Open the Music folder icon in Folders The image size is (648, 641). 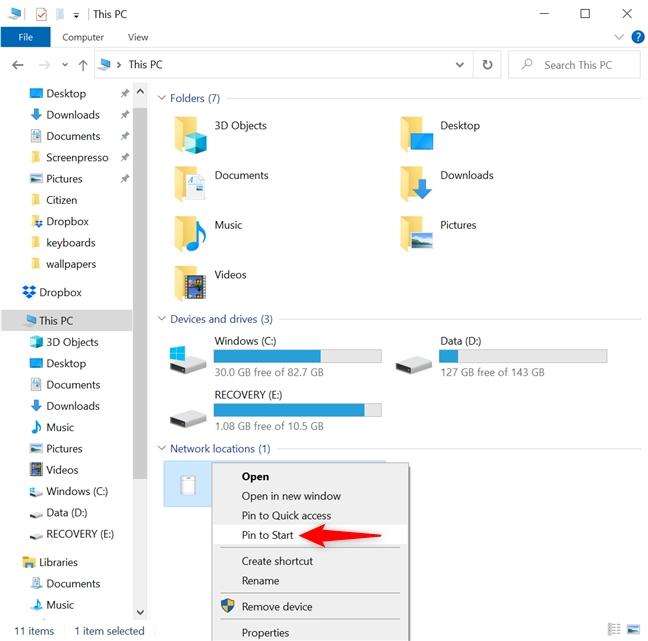pos(190,234)
